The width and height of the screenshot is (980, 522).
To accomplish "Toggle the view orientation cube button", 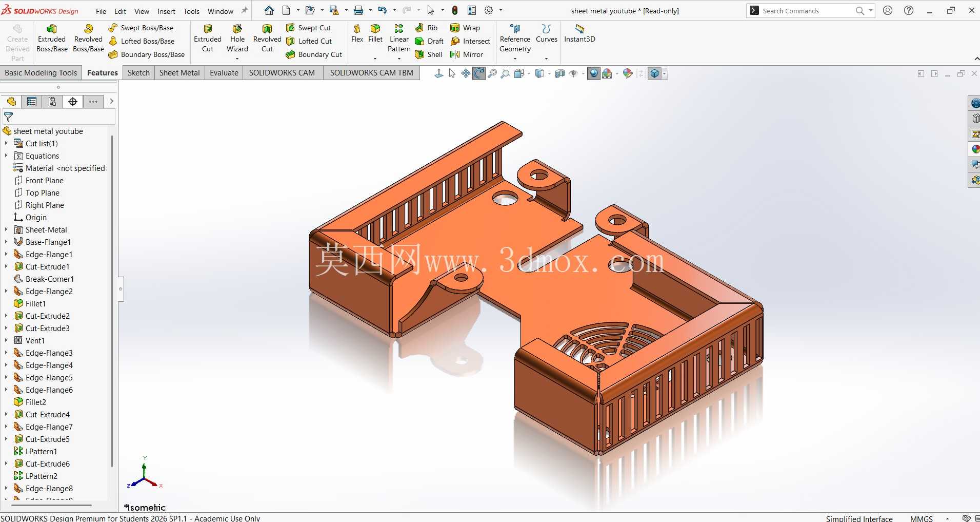I will (654, 73).
